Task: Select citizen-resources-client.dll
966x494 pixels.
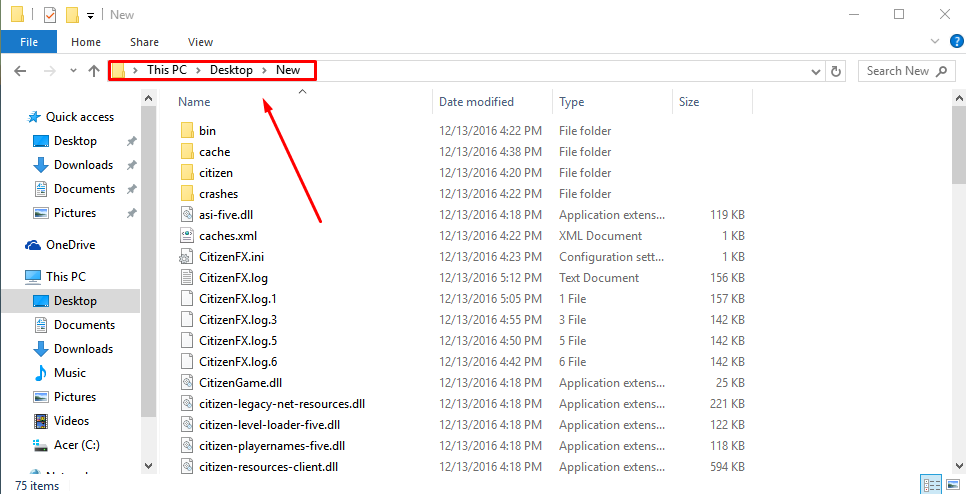Action: click(268, 466)
